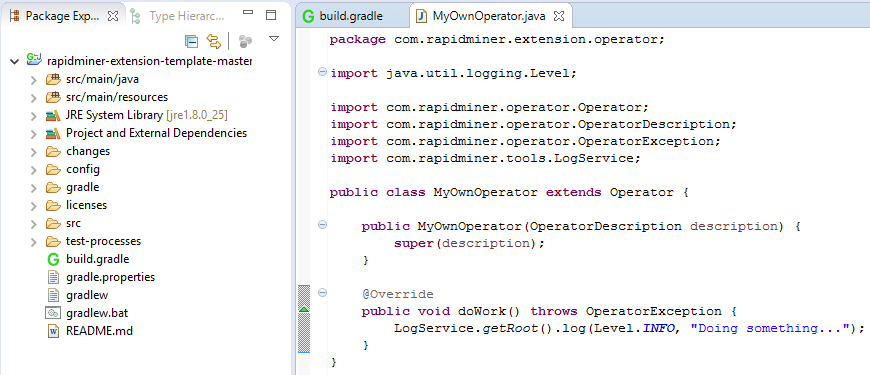Click the J icon on MyOwnOperator.java tab

click(x=421, y=16)
